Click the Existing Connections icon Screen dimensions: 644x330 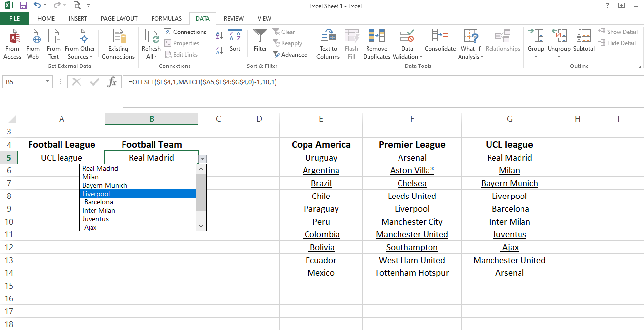tap(118, 36)
